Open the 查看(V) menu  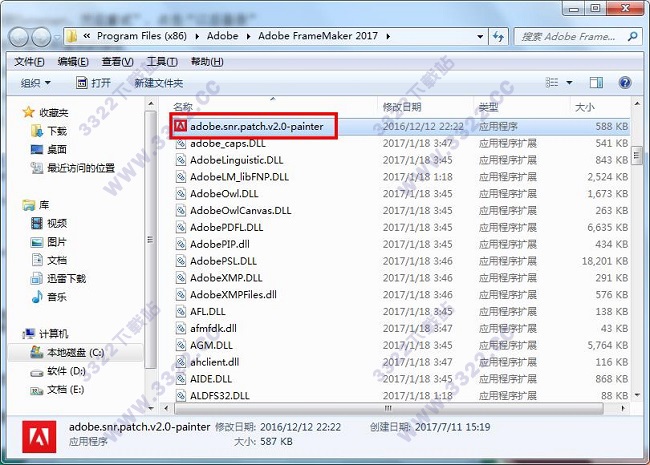pos(118,62)
